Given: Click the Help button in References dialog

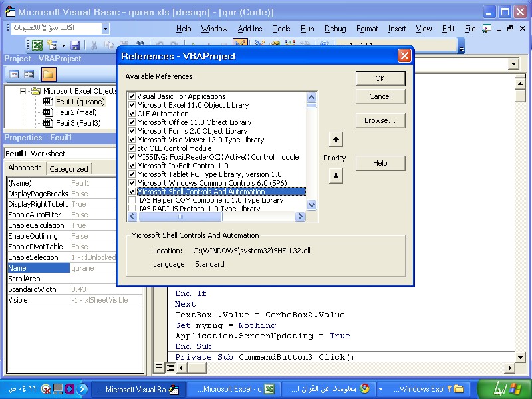Looking at the screenshot, I should [x=380, y=163].
